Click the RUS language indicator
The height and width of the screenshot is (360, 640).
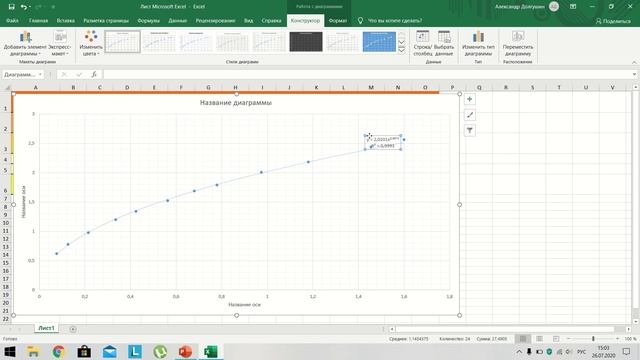point(581,351)
